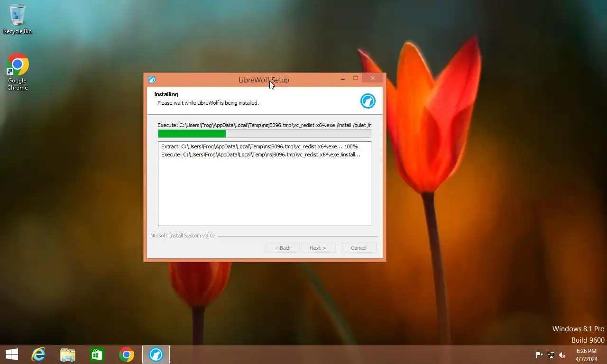Open the Action Center flag icon
The height and width of the screenshot is (364, 607).
coord(539,355)
